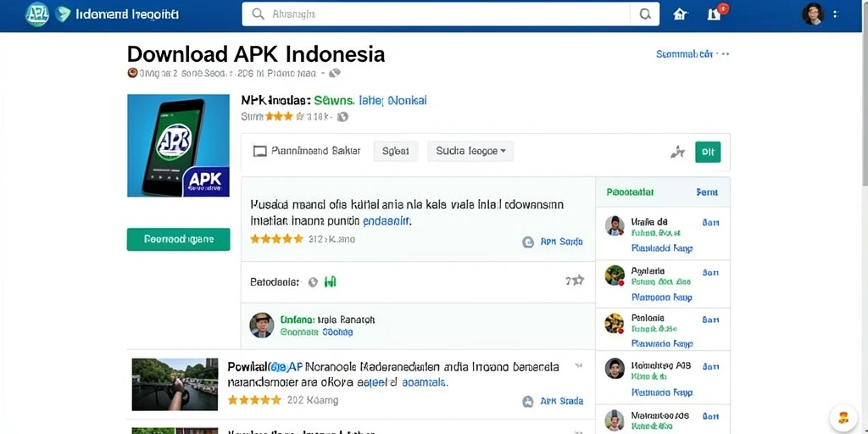Click the five-star rating with "202 Kdamg"
The width and height of the screenshot is (868, 434).
(x=254, y=400)
